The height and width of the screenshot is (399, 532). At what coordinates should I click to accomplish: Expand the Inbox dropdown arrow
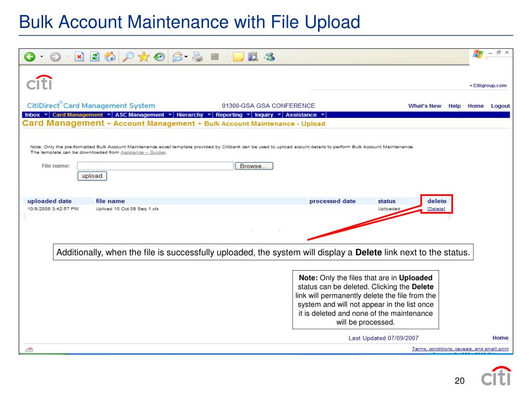pyautogui.click(x=46, y=115)
